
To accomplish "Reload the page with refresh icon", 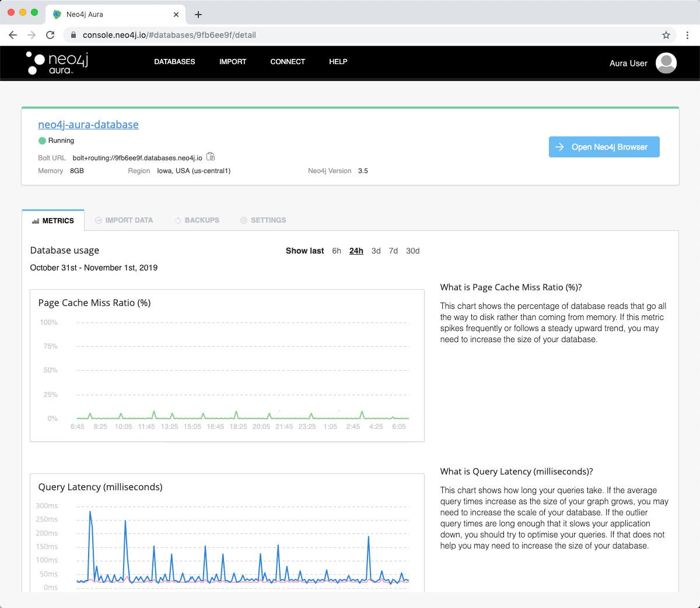I will [x=50, y=35].
